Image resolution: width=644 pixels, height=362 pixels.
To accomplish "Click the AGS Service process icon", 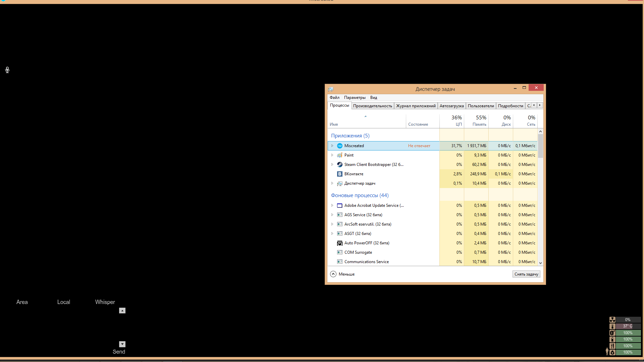I will (x=339, y=215).
